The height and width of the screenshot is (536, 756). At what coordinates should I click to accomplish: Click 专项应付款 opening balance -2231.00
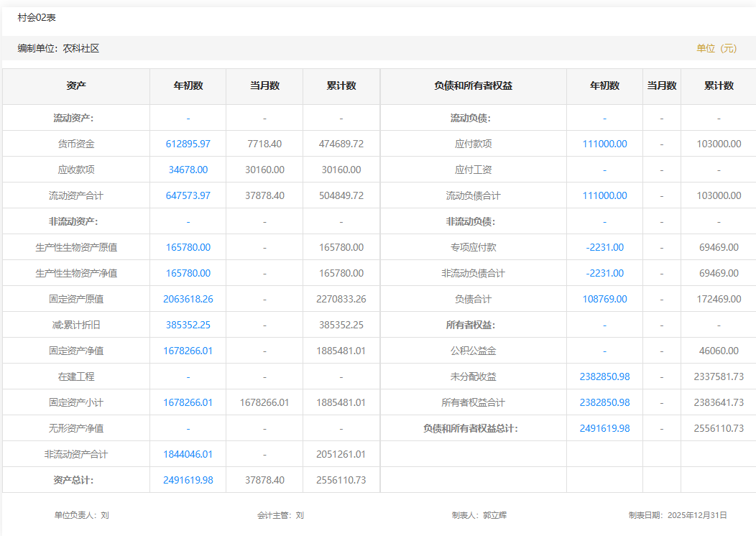point(604,247)
